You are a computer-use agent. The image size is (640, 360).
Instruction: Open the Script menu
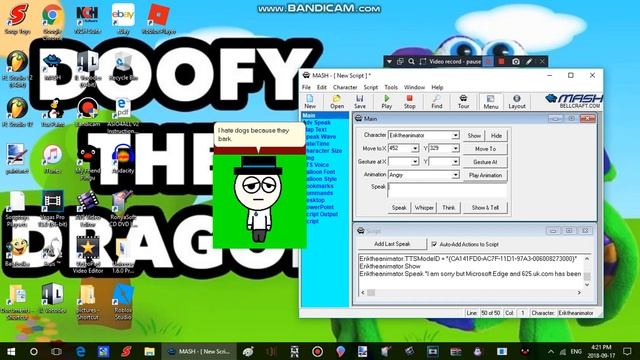click(371, 87)
